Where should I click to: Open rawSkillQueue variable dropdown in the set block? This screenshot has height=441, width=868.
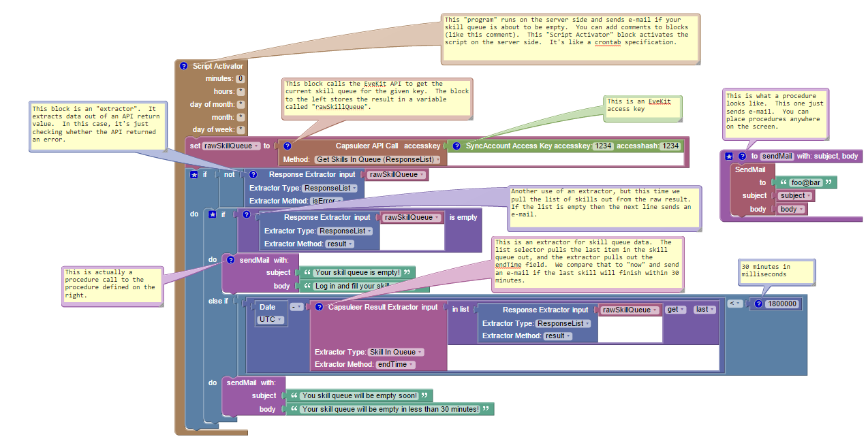tap(232, 146)
